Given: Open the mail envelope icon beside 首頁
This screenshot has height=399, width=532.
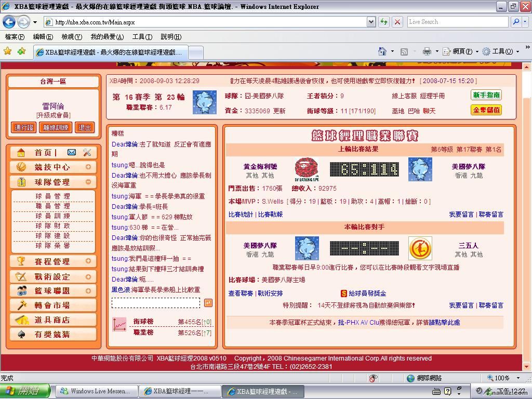Looking at the screenshot, I should (x=72, y=152).
